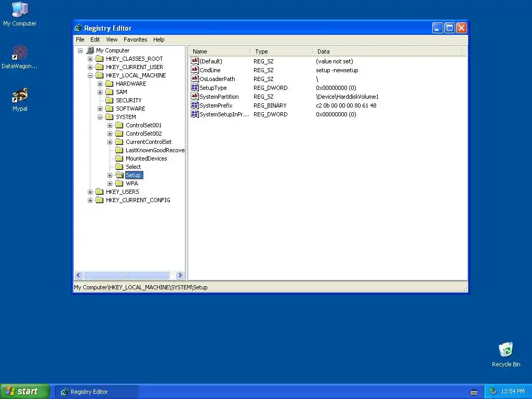Click the HKEY_CLASSES_ROOT folder icon

(x=99, y=59)
